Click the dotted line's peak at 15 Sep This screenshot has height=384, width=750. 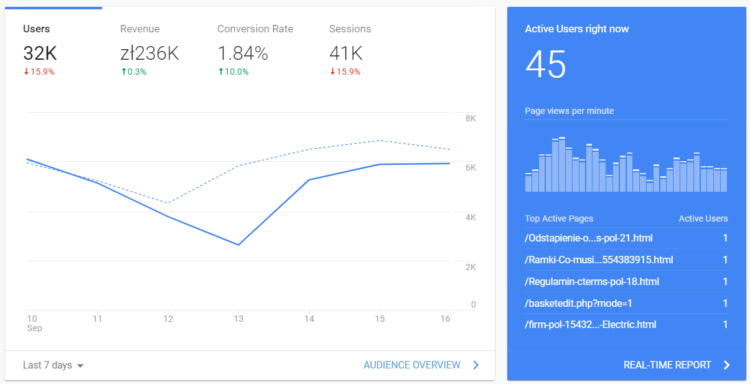click(380, 140)
